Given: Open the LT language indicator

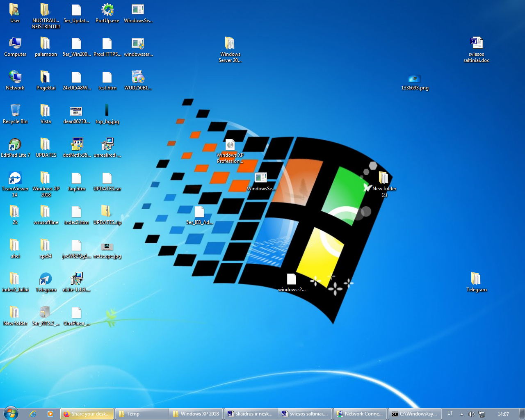Looking at the screenshot, I should pyautogui.click(x=450, y=413).
